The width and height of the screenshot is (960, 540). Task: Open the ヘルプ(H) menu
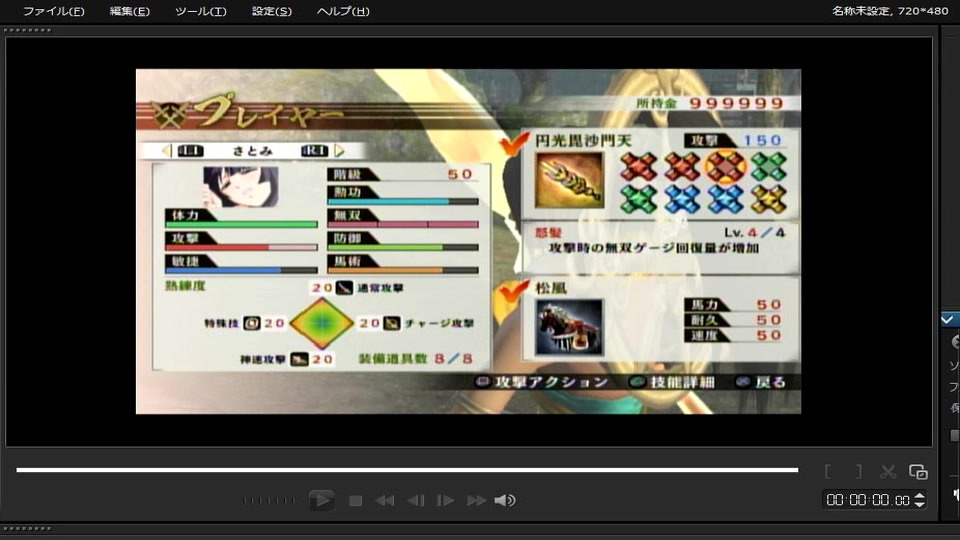(343, 11)
